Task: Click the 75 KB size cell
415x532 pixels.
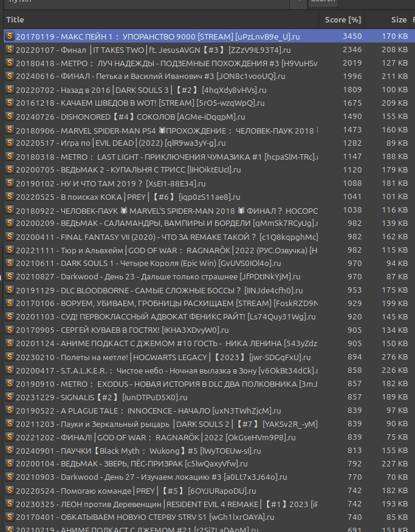Action: (x=397, y=437)
